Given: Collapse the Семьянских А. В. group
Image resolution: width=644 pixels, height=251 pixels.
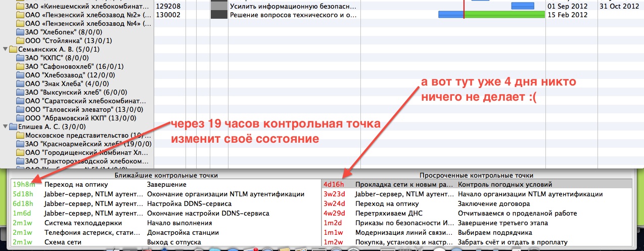Looking at the screenshot, I should [x=5, y=49].
